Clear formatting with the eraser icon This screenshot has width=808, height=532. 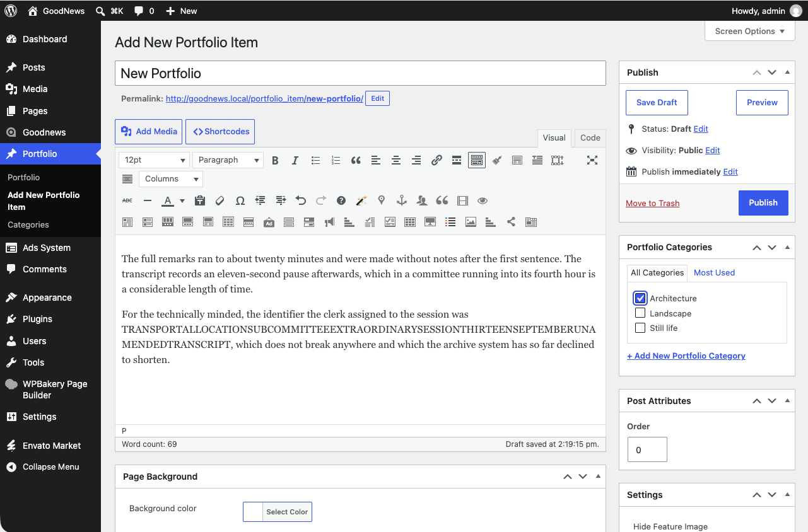coord(220,200)
